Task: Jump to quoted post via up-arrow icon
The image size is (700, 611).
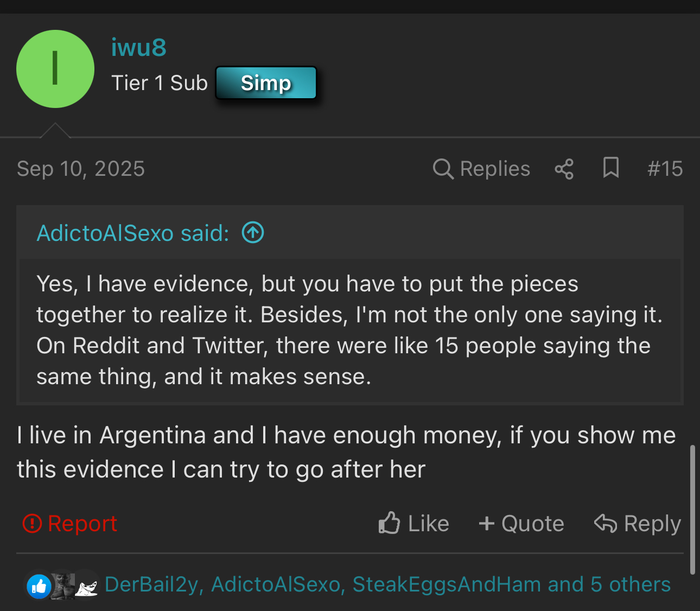Action: click(x=253, y=233)
